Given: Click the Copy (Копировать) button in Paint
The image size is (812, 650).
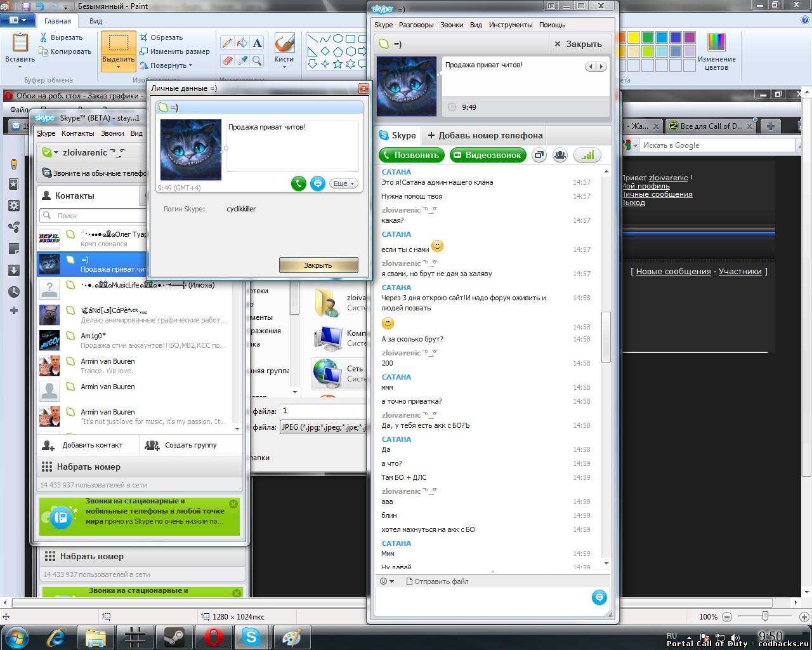Looking at the screenshot, I should point(65,51).
